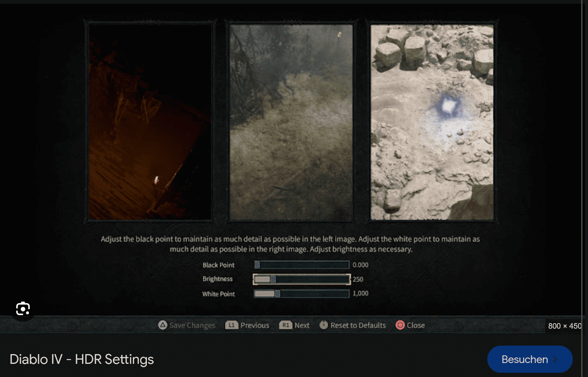Click the red circle Close icon
The height and width of the screenshot is (377, 588).
[400, 325]
